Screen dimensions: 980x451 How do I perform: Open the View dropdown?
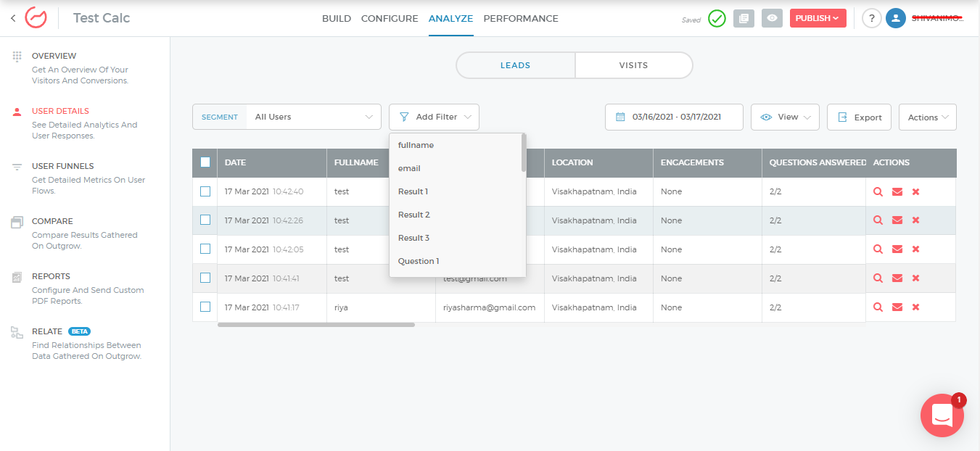[x=785, y=117]
